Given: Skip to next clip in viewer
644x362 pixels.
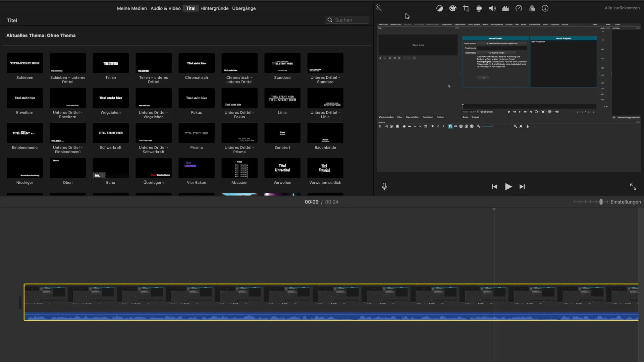Looking at the screenshot, I should pos(522,187).
